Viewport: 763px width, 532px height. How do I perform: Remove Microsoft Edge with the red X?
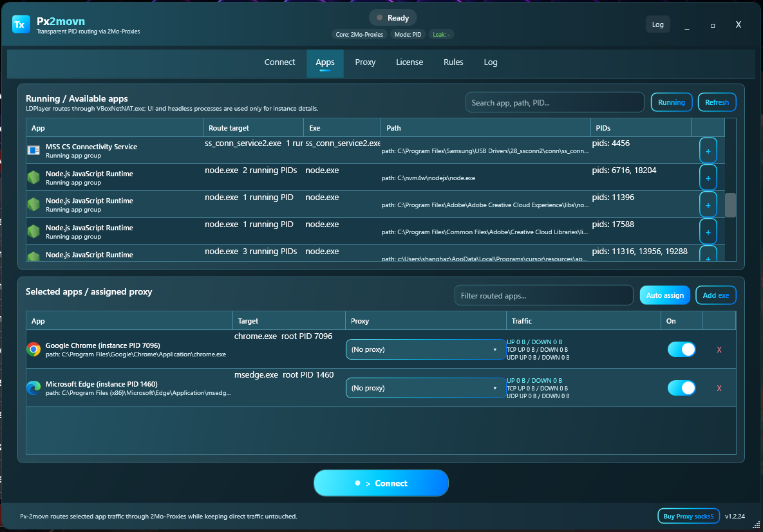719,388
